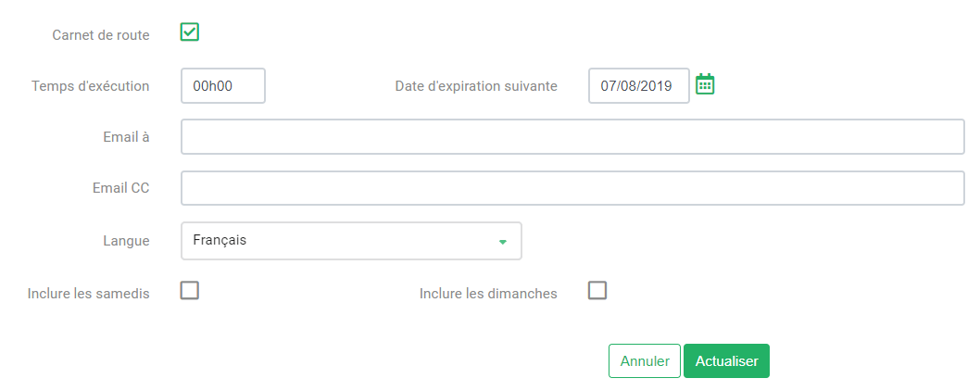The width and height of the screenshot is (980, 391).
Task: Click into the Email CC field
Action: tap(572, 188)
